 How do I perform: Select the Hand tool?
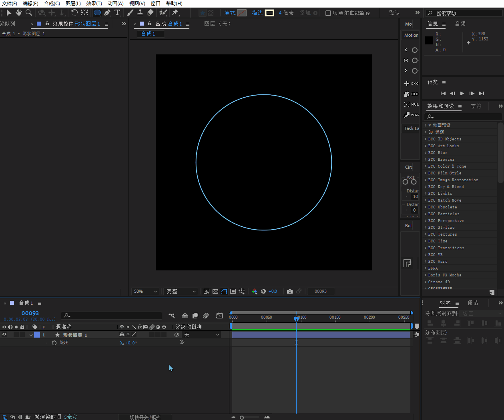18,13
